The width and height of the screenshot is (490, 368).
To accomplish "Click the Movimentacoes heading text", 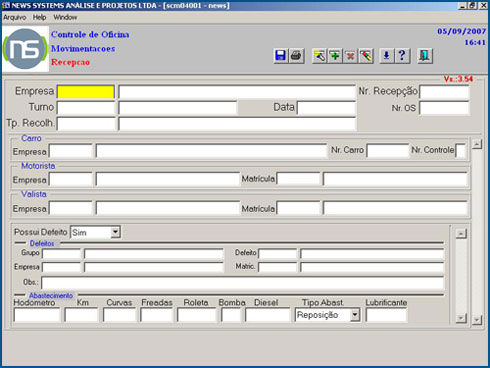I will point(83,48).
